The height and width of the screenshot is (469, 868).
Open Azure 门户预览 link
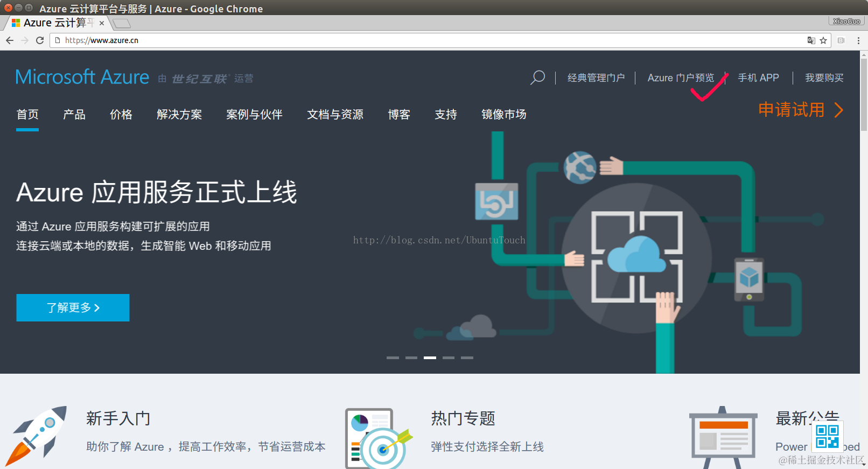click(x=681, y=78)
